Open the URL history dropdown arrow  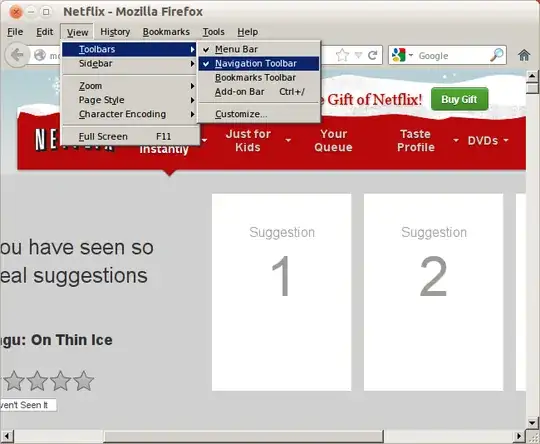[359, 55]
